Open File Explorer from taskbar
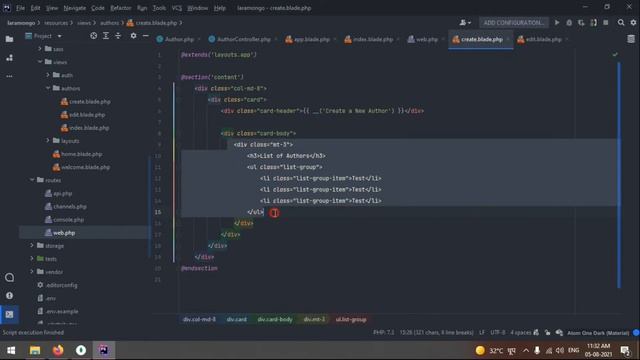The width and height of the screenshot is (640, 360). (35, 350)
